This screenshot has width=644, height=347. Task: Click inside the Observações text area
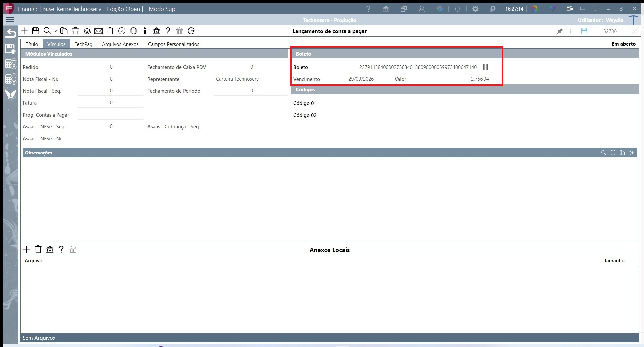coord(330,199)
